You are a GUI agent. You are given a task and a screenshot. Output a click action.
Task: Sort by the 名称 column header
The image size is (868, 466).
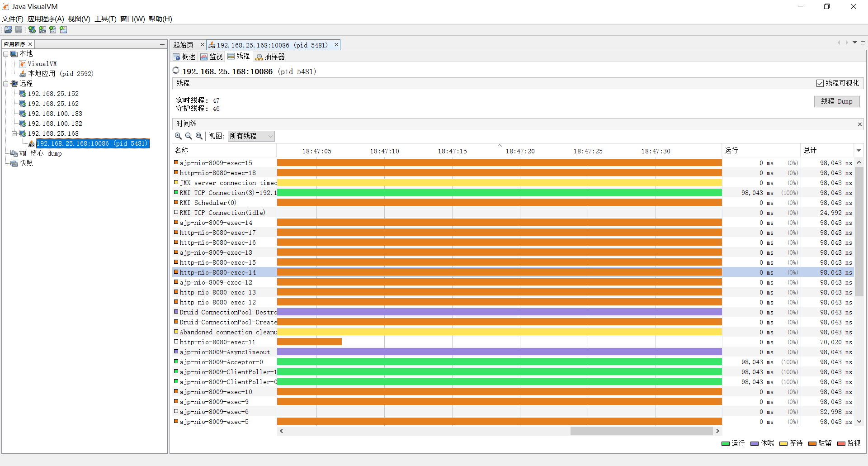tap(224, 151)
